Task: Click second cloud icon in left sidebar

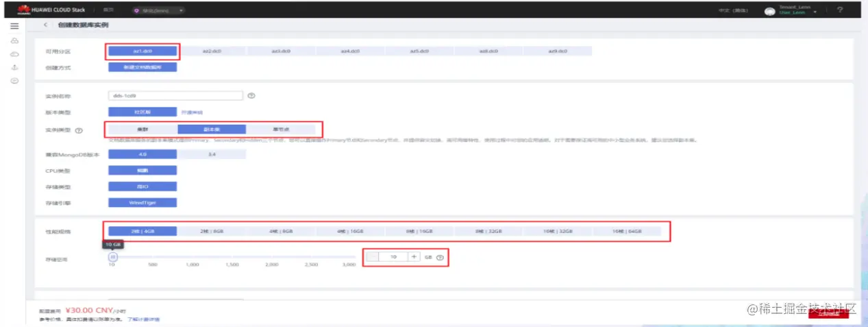Action: (14, 54)
